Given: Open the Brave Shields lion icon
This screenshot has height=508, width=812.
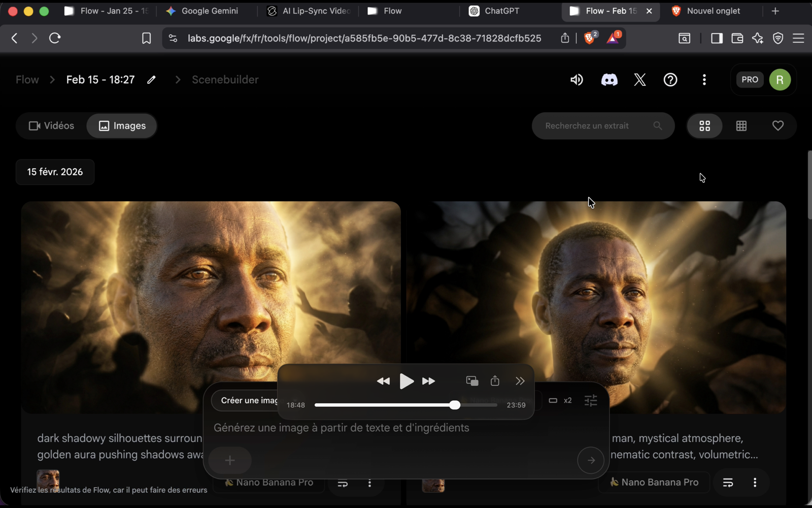Looking at the screenshot, I should [590, 38].
